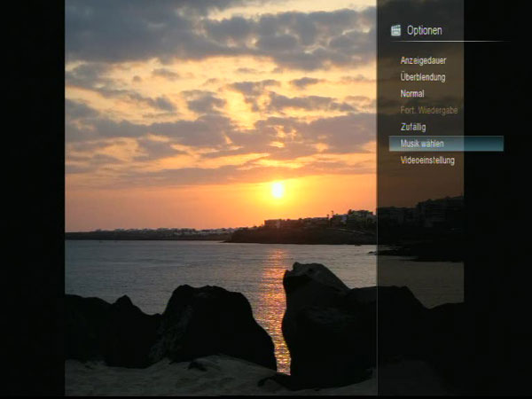532x399 pixels.
Task: Click the Optionen clapperboard icon
Action: 395,30
